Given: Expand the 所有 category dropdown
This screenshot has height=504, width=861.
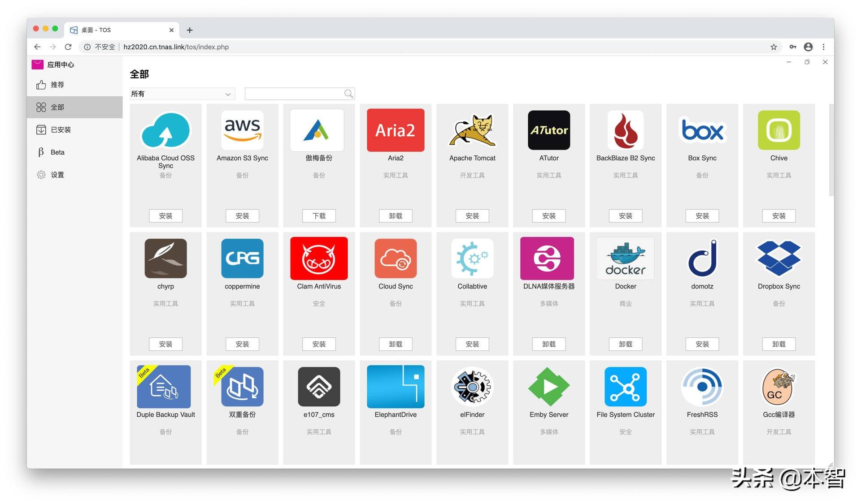Looking at the screenshot, I should click(x=181, y=94).
